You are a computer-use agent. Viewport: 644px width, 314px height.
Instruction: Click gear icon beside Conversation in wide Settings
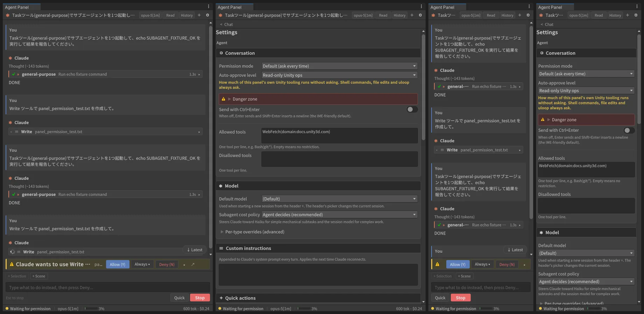pyautogui.click(x=221, y=53)
